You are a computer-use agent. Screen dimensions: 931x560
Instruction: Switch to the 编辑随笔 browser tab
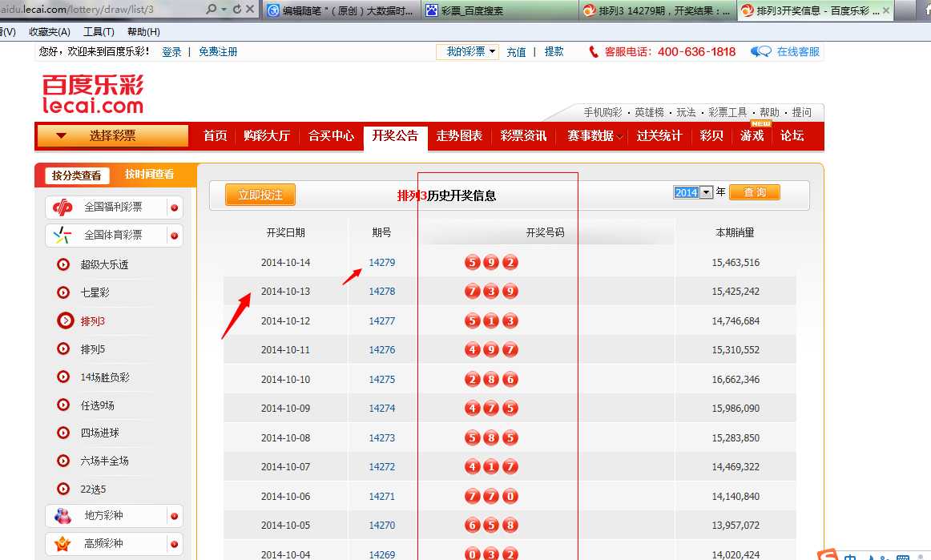(341, 10)
